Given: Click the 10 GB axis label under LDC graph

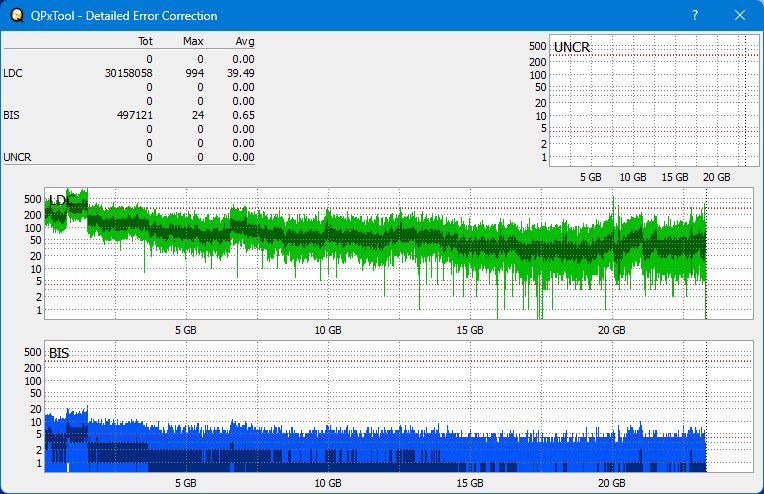Looking at the screenshot, I should (328, 330).
